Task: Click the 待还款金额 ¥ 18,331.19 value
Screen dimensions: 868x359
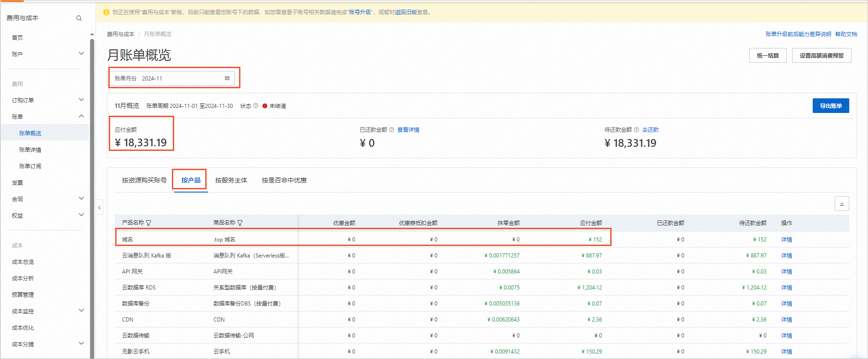Action: pyautogui.click(x=630, y=143)
